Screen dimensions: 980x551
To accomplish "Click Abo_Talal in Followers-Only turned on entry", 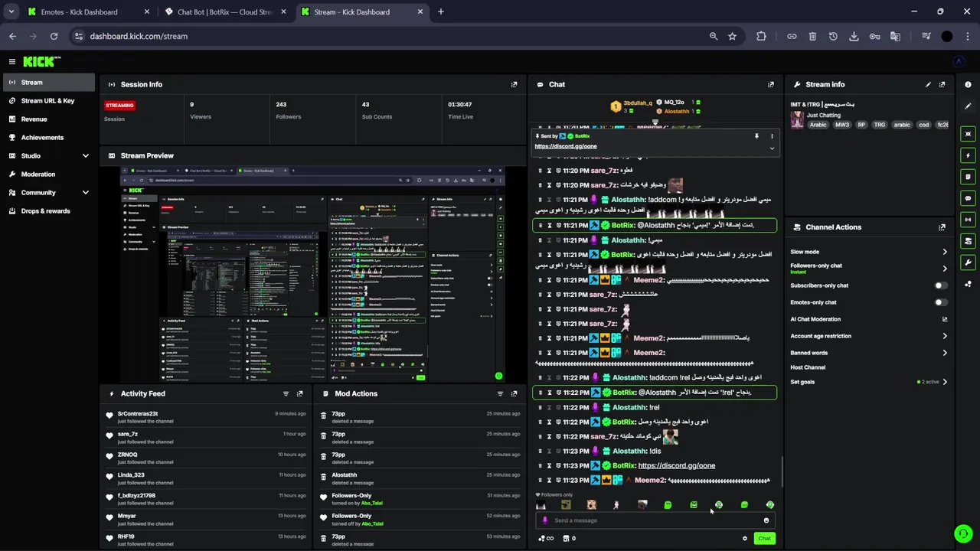I will click(x=372, y=503).
